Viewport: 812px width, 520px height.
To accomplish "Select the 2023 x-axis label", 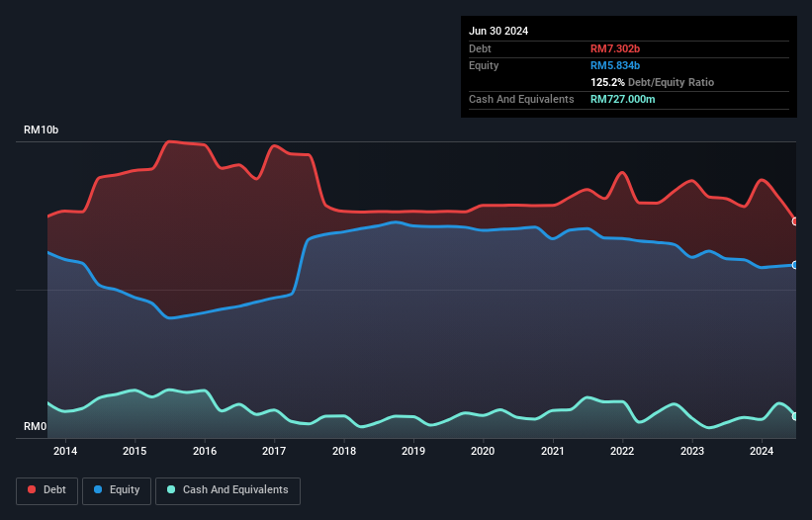I will click(x=692, y=451).
